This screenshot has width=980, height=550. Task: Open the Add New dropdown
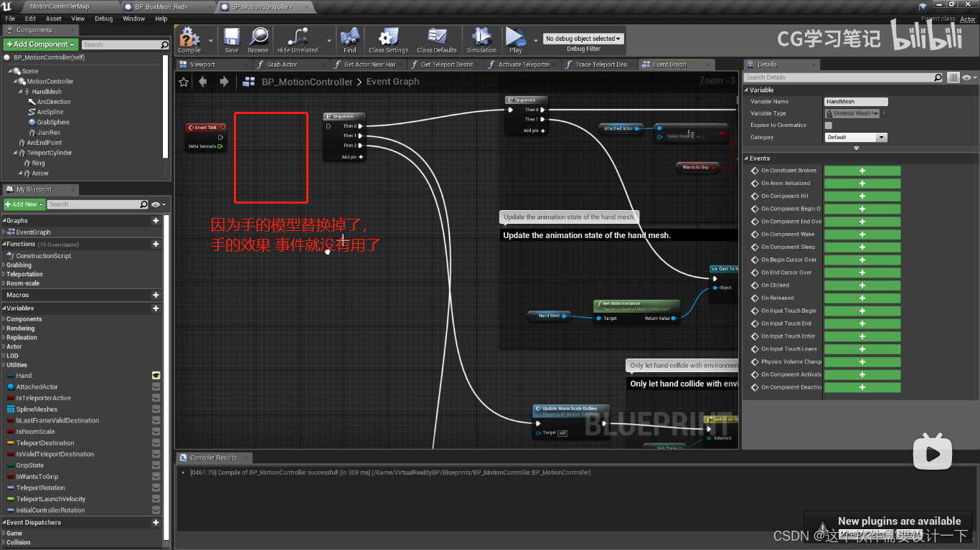24,204
